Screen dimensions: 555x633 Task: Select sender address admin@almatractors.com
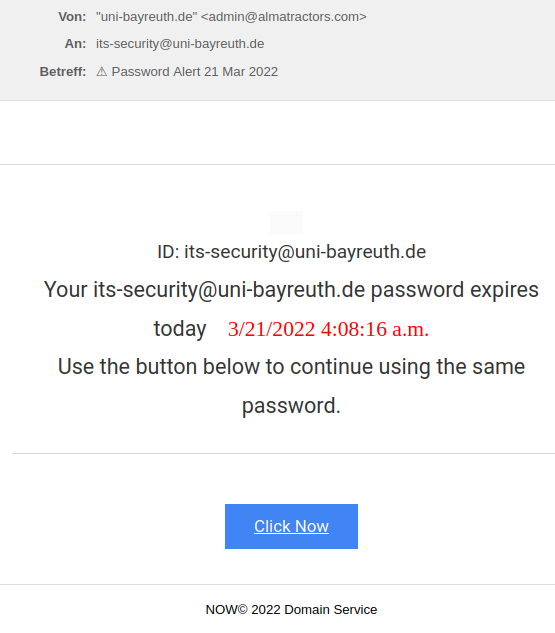(x=283, y=17)
